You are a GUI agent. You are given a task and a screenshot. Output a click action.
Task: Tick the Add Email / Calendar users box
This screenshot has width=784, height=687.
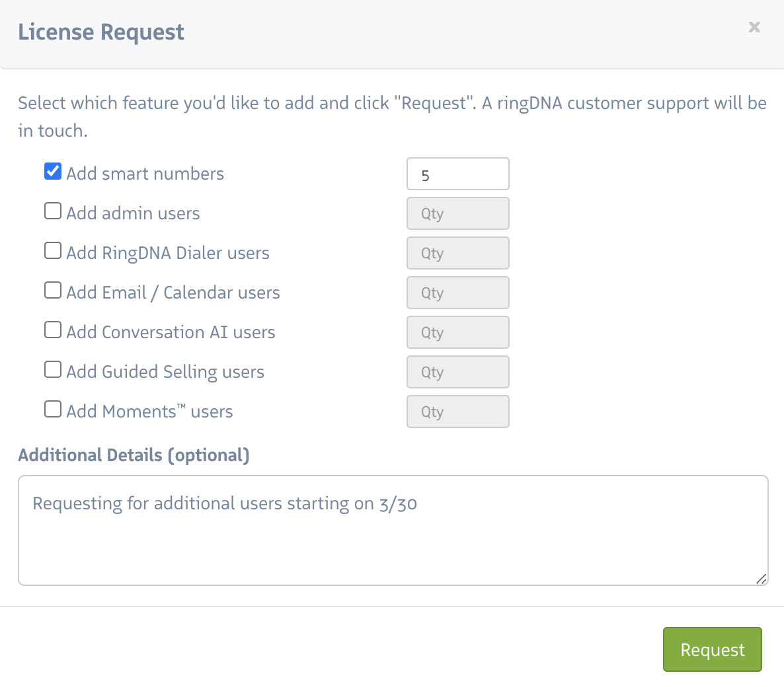(53, 291)
